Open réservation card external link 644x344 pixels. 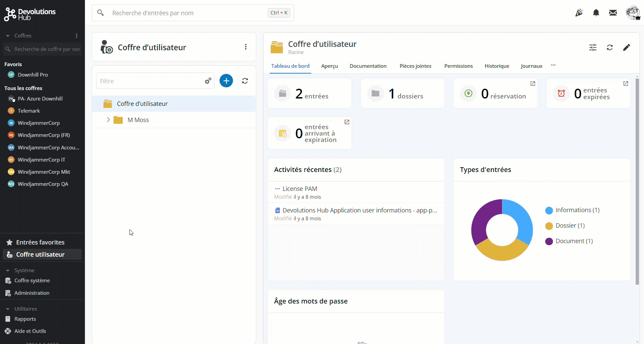pyautogui.click(x=533, y=84)
